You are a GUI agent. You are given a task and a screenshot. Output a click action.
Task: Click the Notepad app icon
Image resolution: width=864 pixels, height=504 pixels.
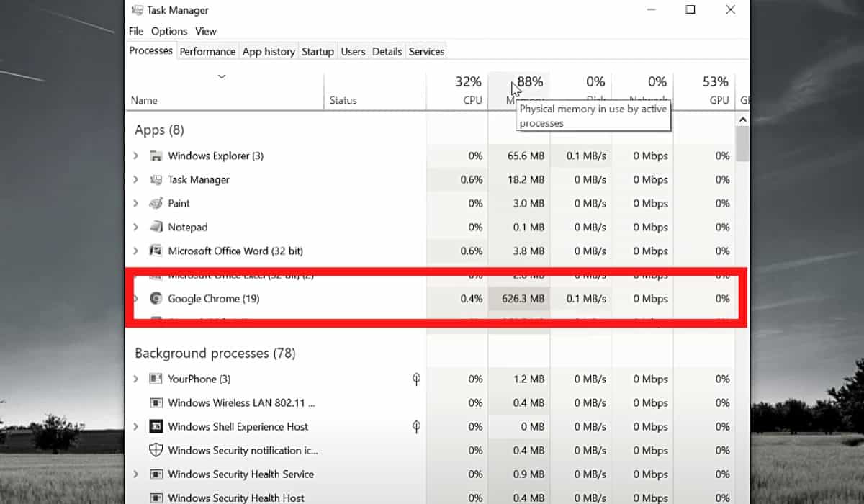pos(156,227)
